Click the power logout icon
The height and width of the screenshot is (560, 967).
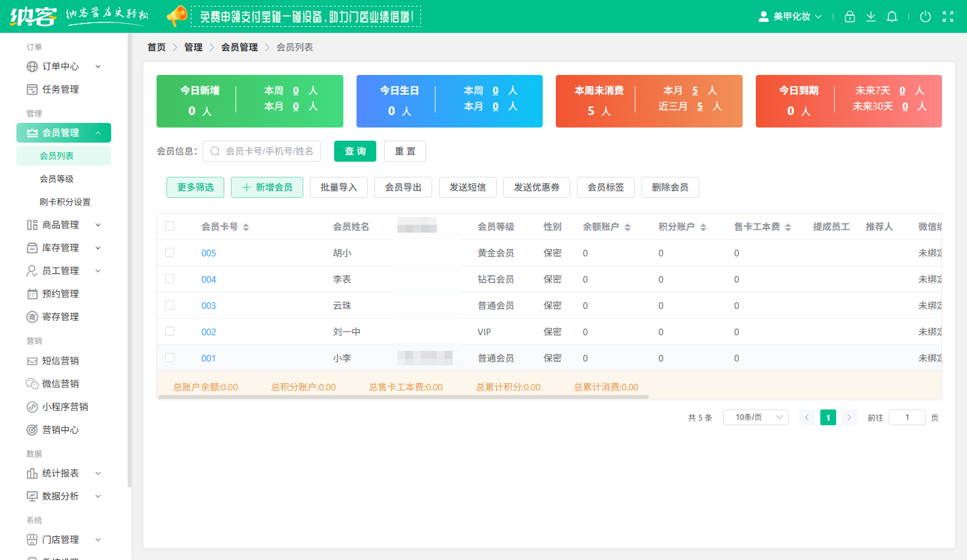point(926,16)
